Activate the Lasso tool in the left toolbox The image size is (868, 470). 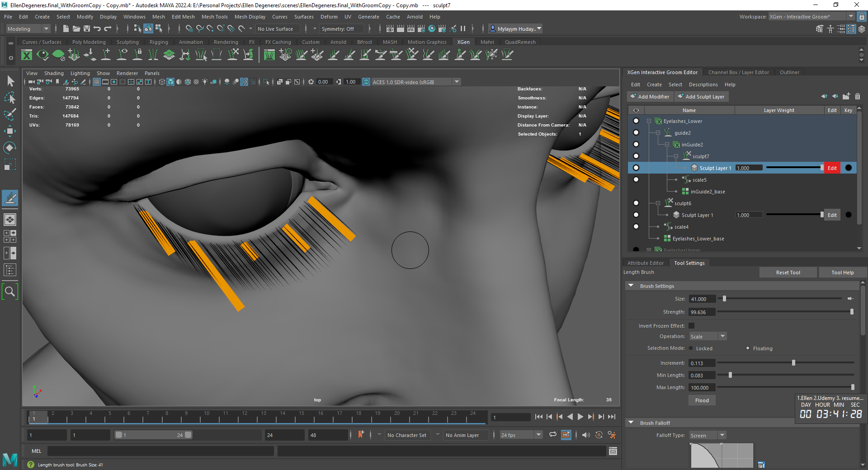pyautogui.click(x=10, y=98)
